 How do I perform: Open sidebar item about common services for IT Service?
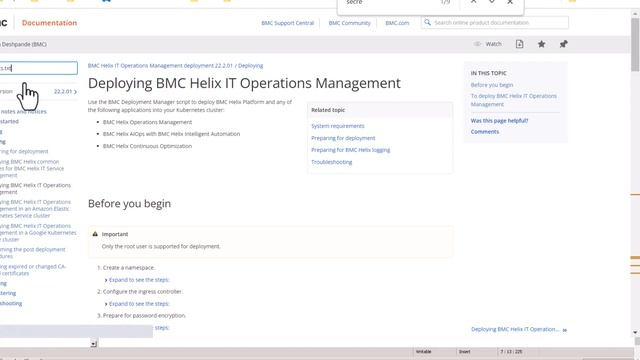point(32,169)
